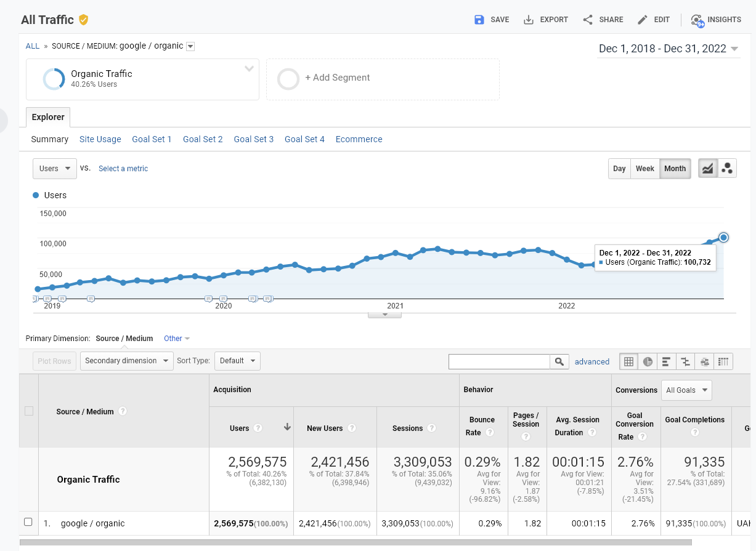Click the Select a metric link
756x551 pixels.
click(x=123, y=169)
